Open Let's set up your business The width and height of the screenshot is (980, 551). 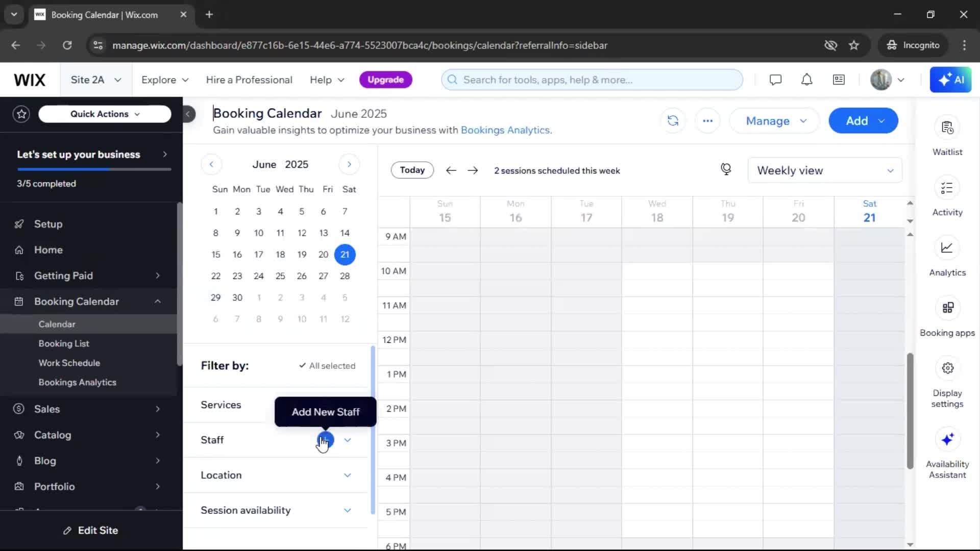point(92,155)
